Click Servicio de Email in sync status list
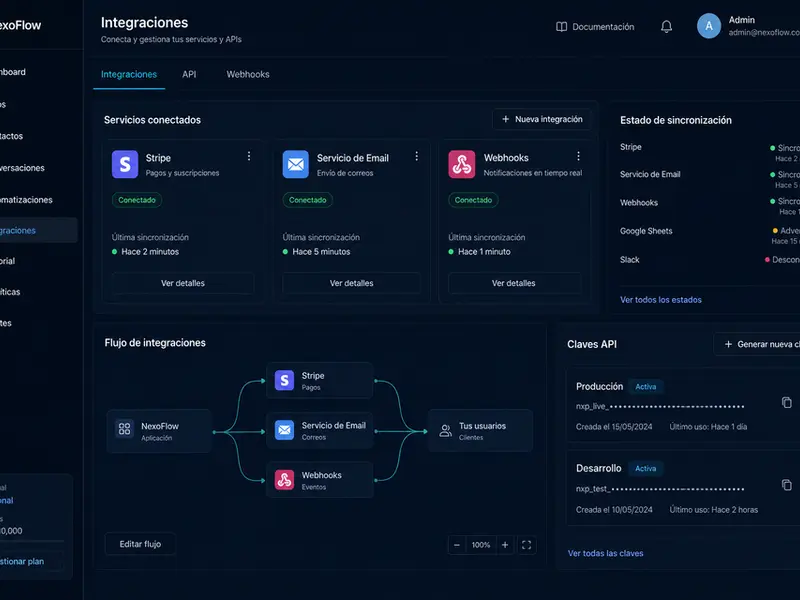 pos(650,174)
